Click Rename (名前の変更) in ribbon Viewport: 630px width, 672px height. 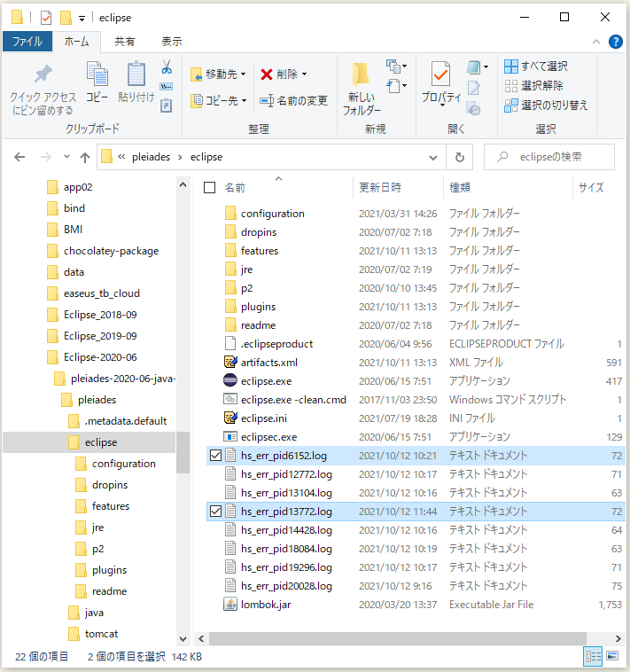(x=294, y=101)
